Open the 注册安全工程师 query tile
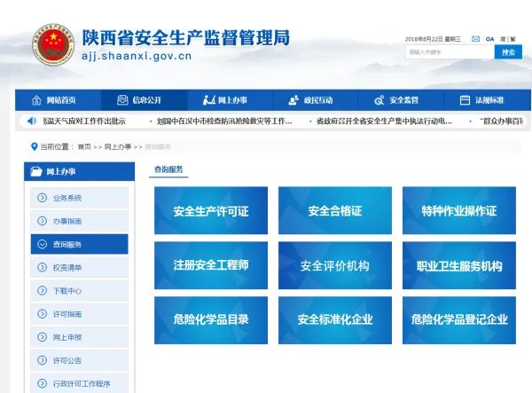Image resolution: width=532 pixels, height=393 pixels. tap(211, 265)
